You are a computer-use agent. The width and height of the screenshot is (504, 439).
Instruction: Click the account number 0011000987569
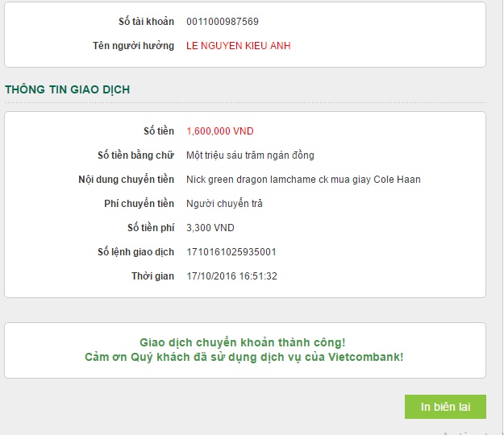pyautogui.click(x=222, y=22)
